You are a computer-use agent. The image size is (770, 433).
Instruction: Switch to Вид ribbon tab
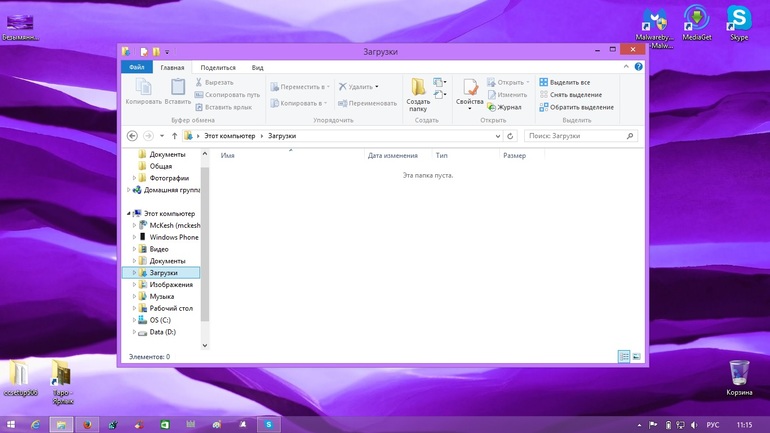[257, 68]
